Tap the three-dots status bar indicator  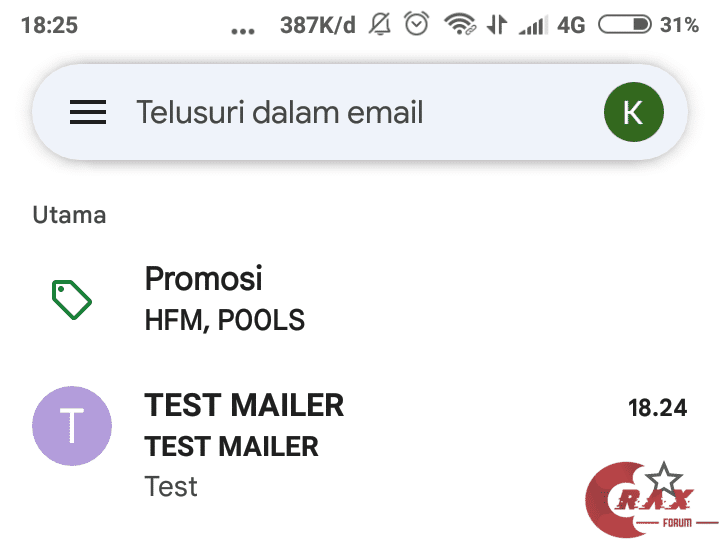click(x=243, y=30)
